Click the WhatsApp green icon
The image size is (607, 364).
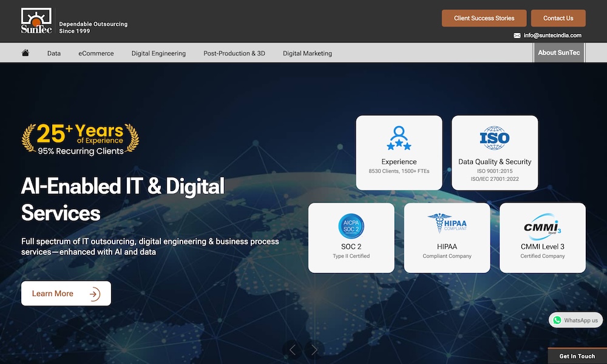point(557,320)
